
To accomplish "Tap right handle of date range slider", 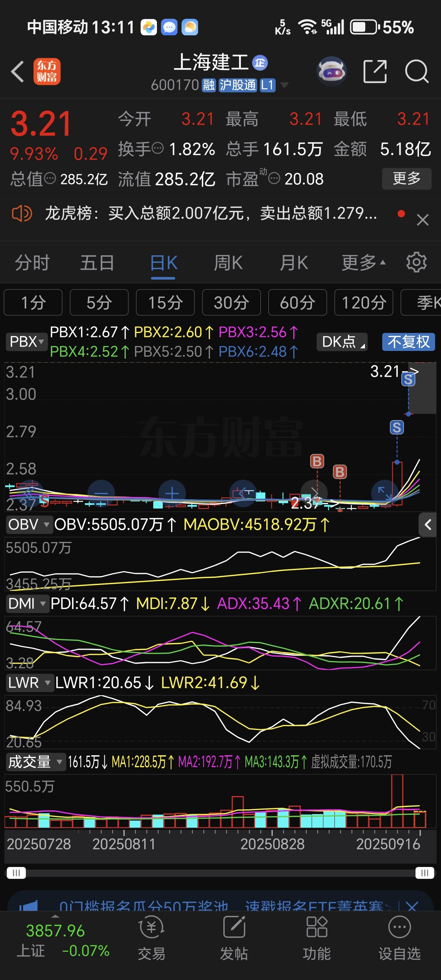I will (425, 873).
